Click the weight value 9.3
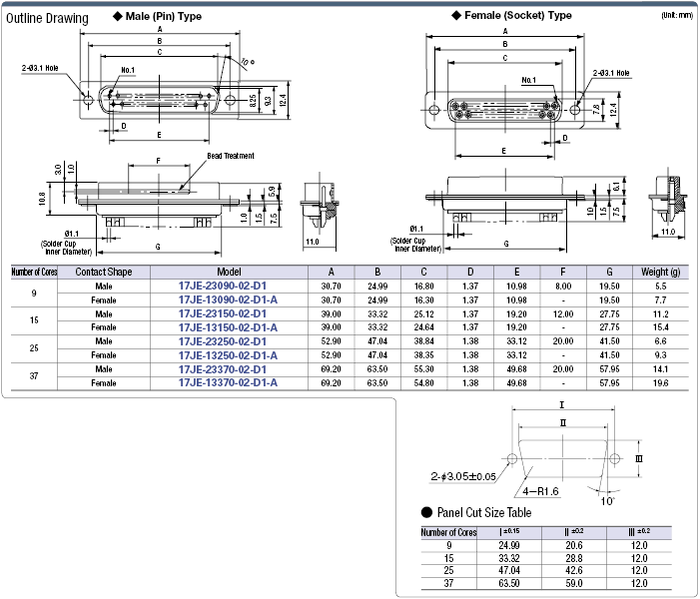Screen dimensions: 700x599 coord(661,355)
